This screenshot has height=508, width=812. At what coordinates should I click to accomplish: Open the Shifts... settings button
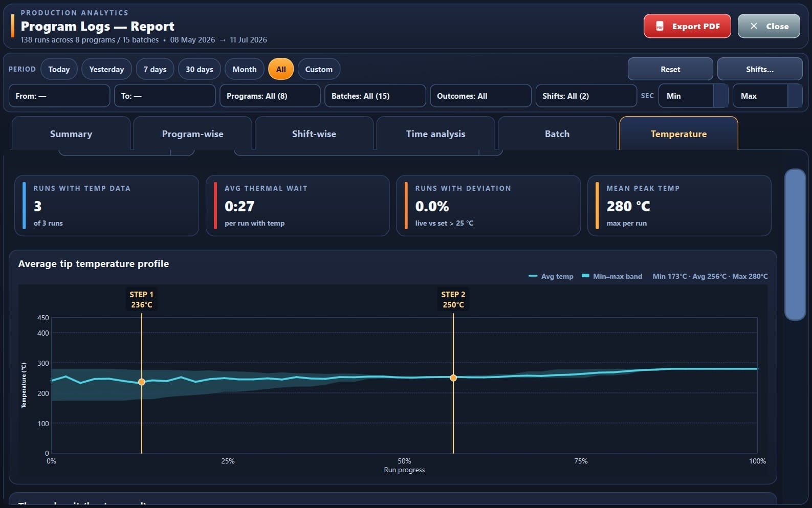(760, 69)
